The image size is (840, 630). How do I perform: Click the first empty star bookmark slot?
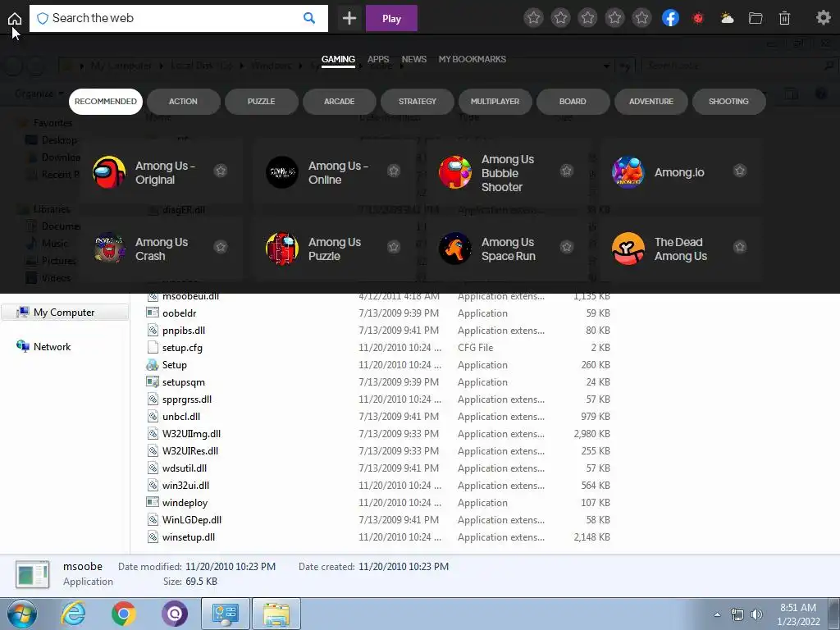tap(533, 18)
